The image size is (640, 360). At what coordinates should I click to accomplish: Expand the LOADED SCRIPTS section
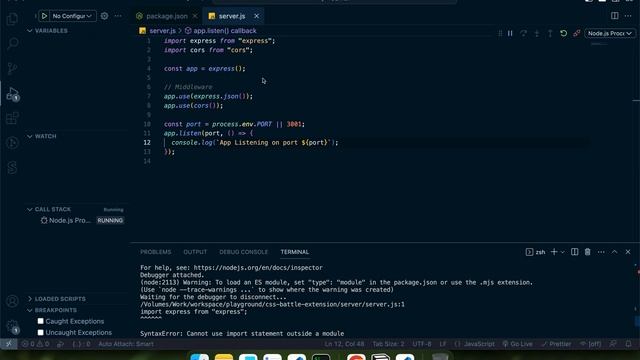[56, 299]
